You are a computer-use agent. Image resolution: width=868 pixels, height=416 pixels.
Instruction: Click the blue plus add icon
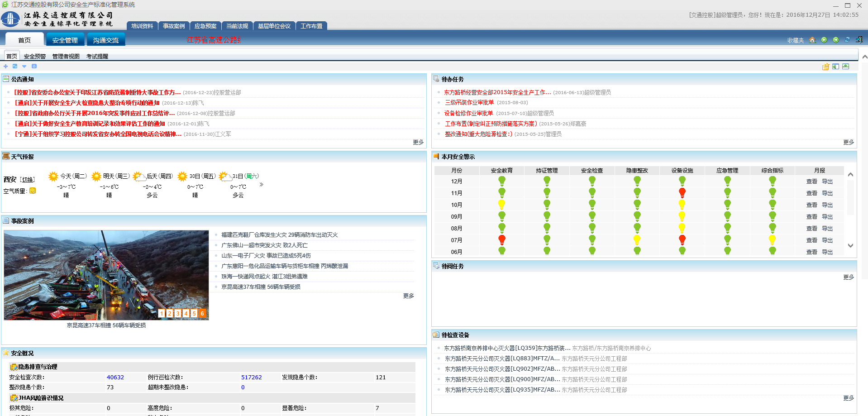(x=6, y=66)
